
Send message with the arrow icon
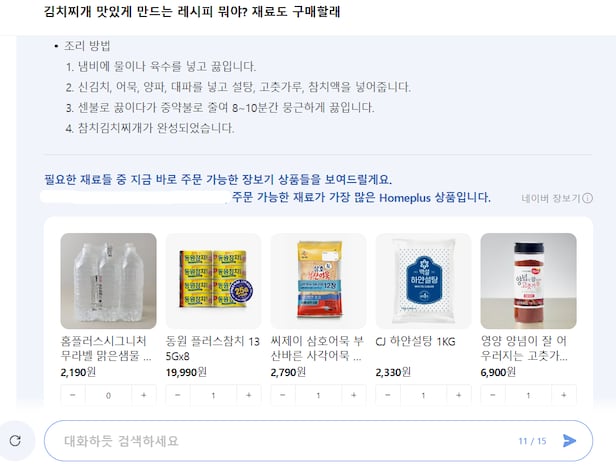[569, 441]
